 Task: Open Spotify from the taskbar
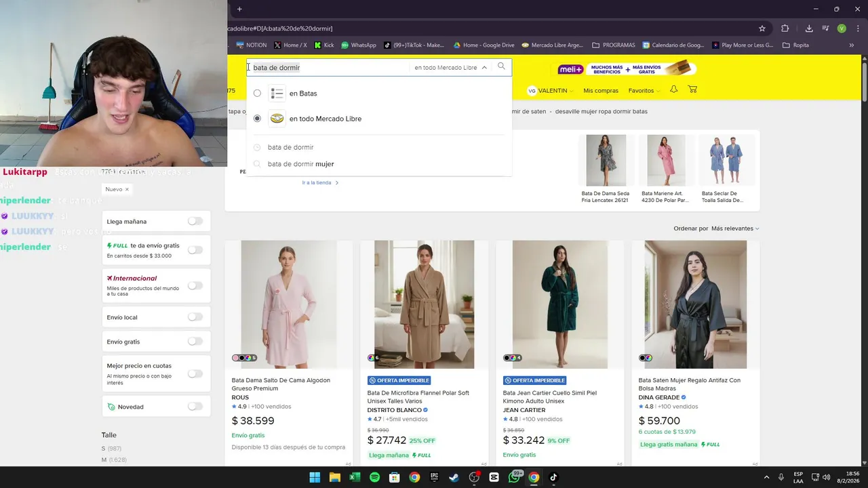[374, 477]
